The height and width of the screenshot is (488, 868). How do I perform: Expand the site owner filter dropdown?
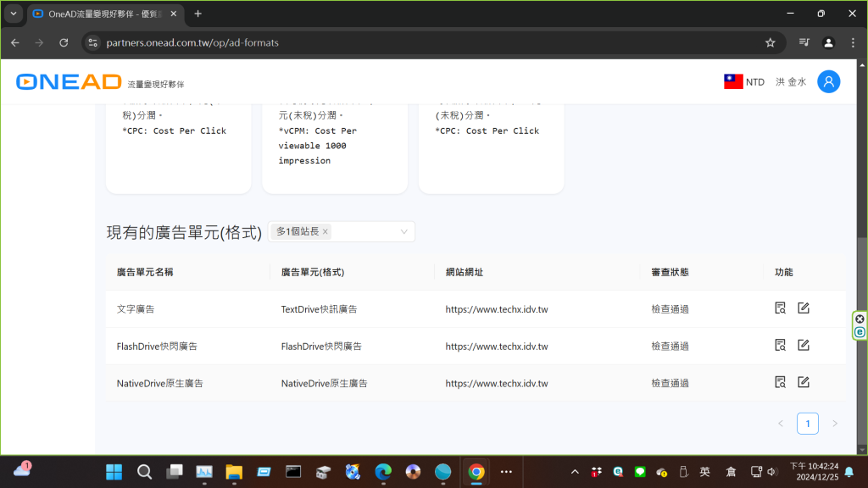tap(403, 231)
